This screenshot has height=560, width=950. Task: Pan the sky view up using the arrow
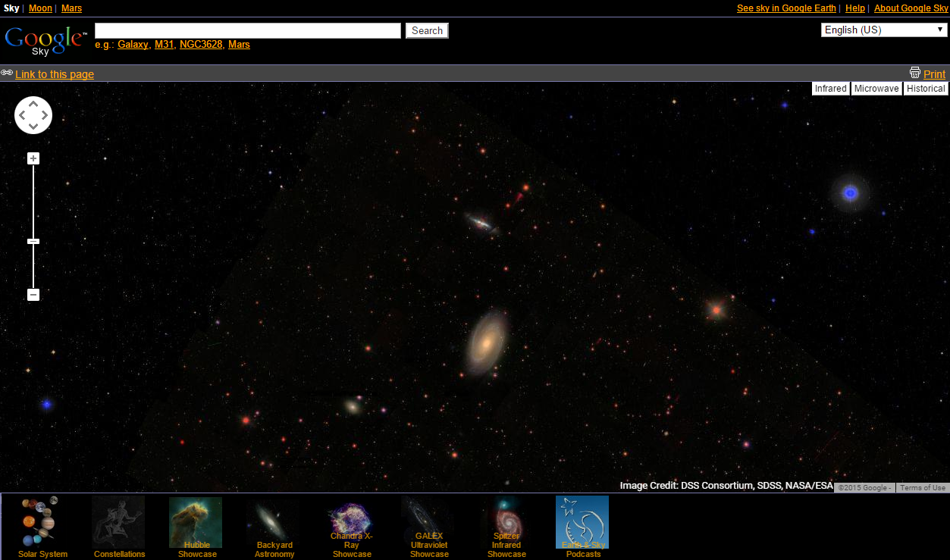[33, 105]
